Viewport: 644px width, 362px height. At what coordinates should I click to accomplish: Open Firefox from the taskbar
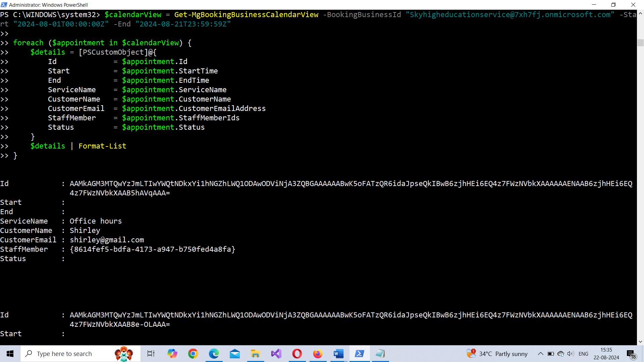[318, 354]
